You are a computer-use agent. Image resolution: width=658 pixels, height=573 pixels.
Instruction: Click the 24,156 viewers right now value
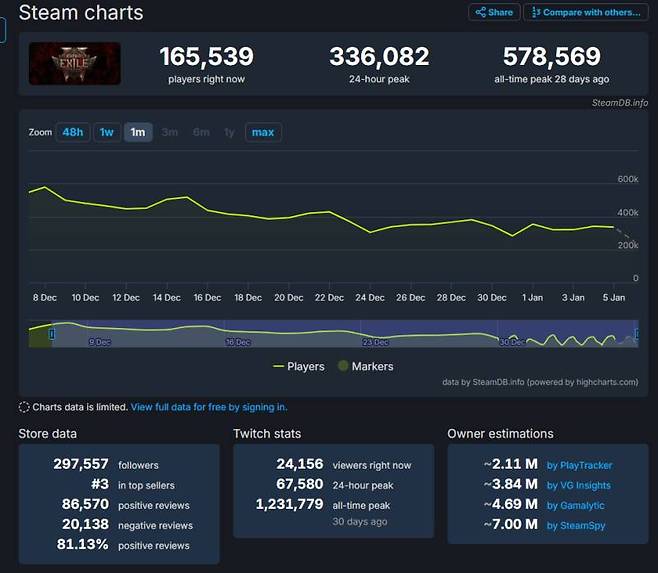300,464
